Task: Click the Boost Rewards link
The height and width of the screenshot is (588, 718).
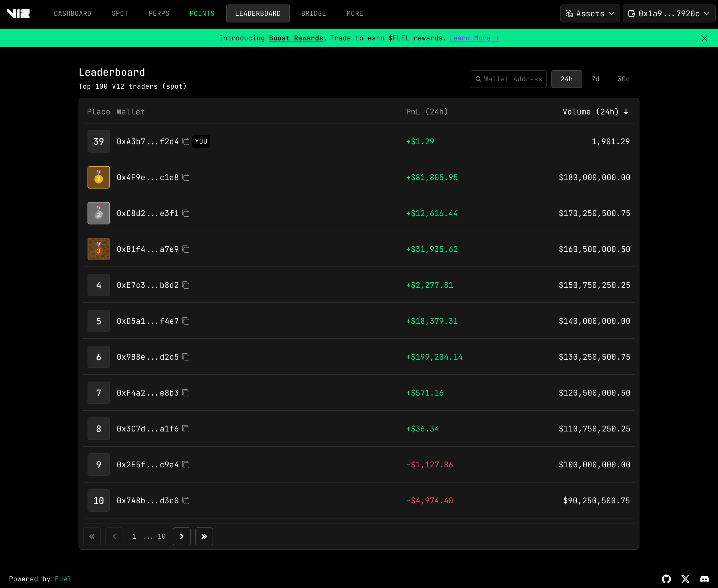Action: (296, 38)
